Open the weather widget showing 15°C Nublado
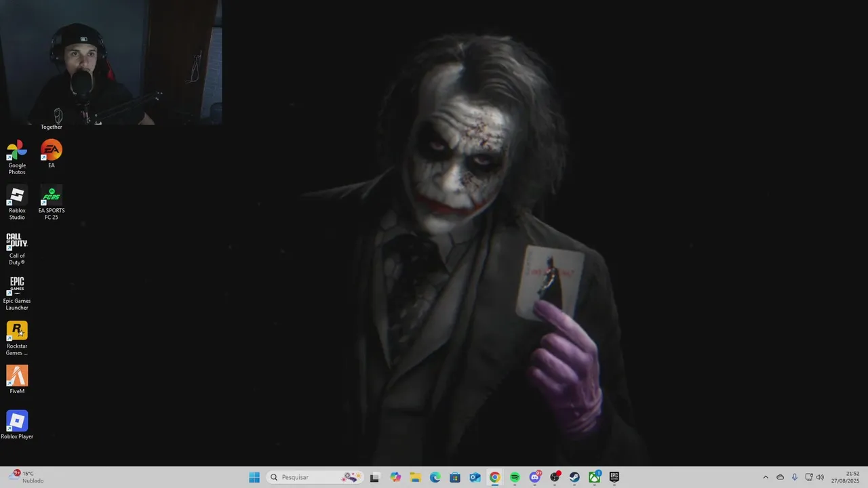This screenshot has width=868, height=488. [27, 477]
